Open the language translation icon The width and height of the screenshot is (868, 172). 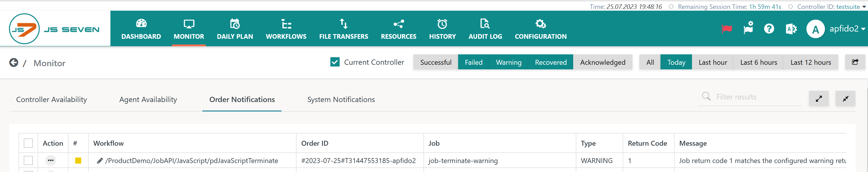tap(791, 29)
